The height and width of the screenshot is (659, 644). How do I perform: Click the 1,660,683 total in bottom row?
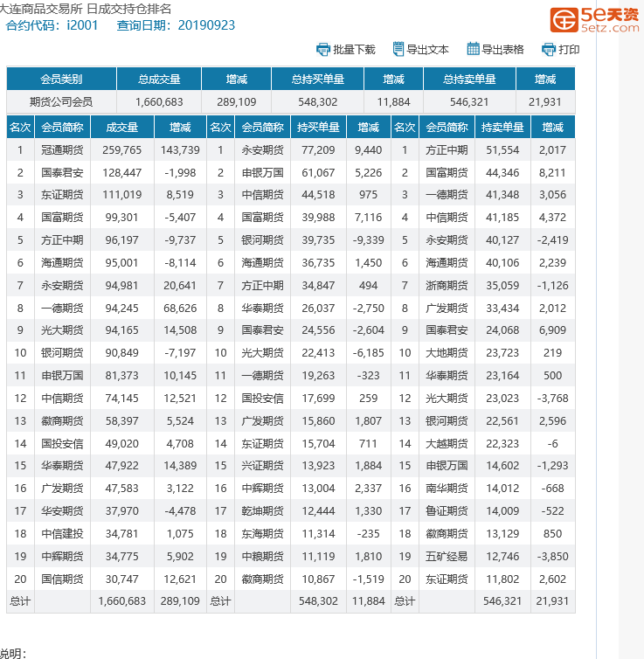click(x=121, y=601)
